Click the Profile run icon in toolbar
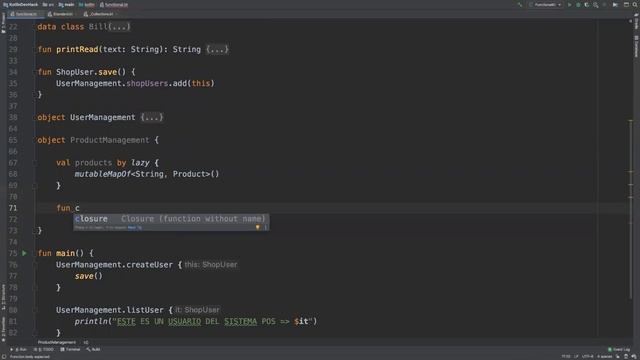640x360 pixels. pos(596,5)
